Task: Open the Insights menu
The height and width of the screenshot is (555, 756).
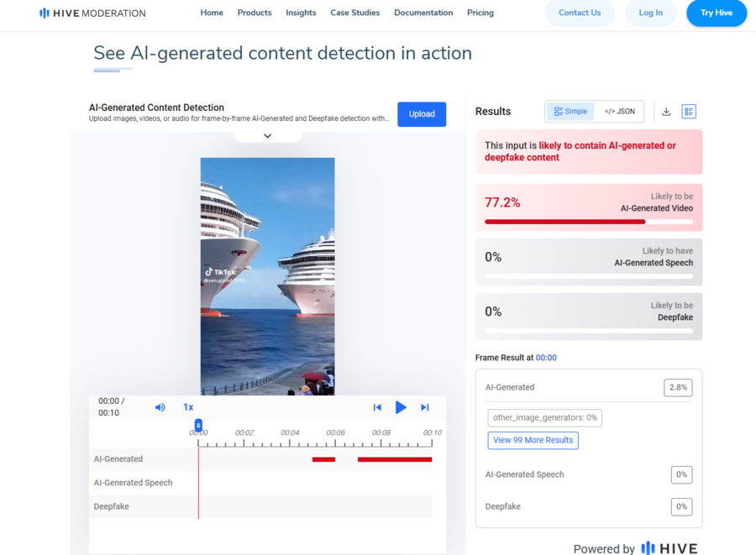Action: 301,13
